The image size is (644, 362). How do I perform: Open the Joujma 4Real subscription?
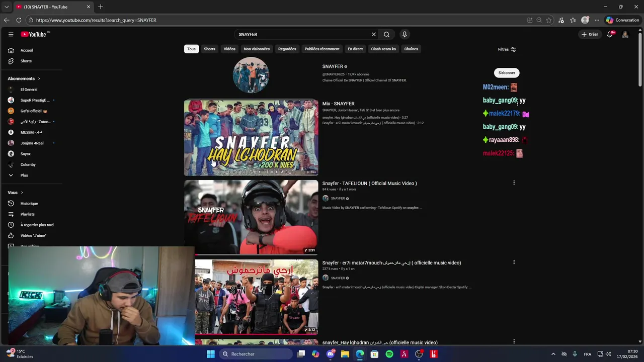[31, 143]
